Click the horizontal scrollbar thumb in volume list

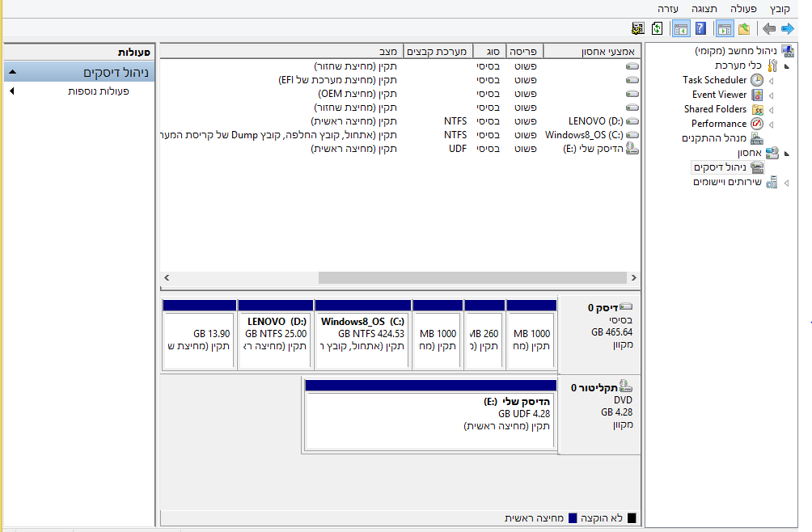[473, 278]
